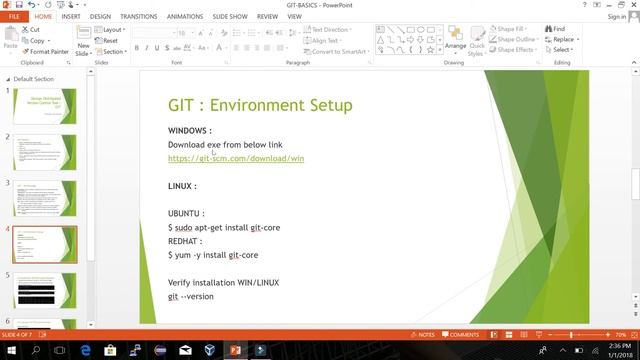Insert a New Slide
Image resolution: width=640 pixels, height=360 pixels.
tap(83, 41)
